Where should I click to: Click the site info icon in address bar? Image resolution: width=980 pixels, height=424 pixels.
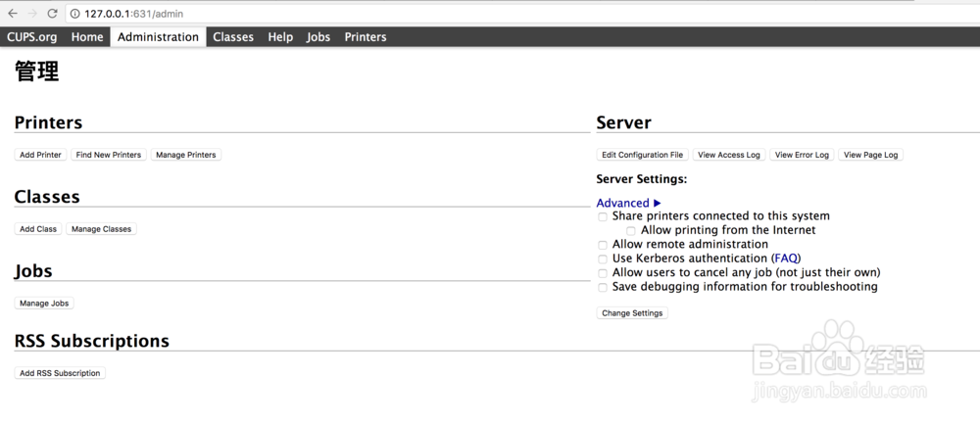[75, 14]
